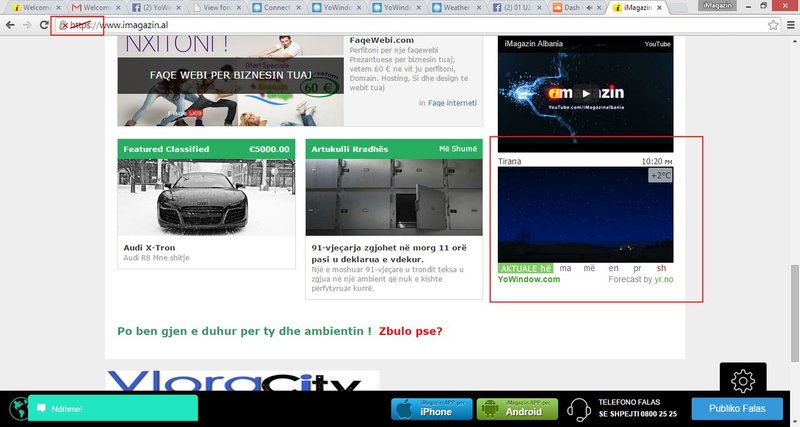Click the globe icon in bottom bar

click(18, 409)
